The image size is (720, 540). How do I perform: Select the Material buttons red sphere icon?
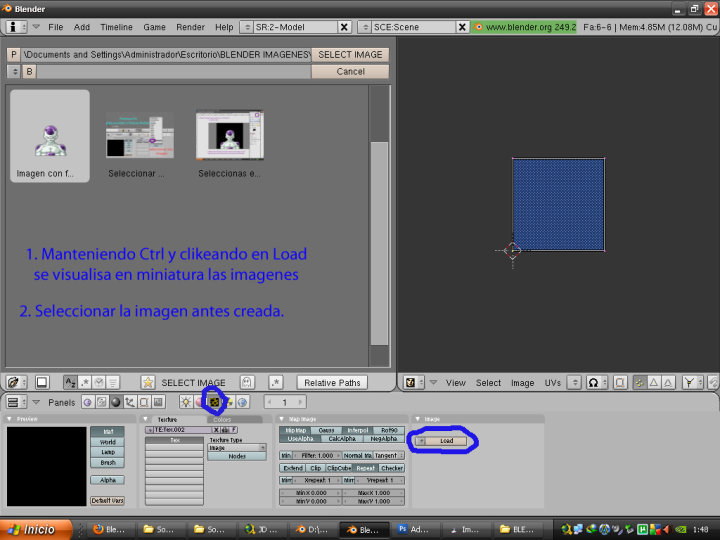pos(199,403)
